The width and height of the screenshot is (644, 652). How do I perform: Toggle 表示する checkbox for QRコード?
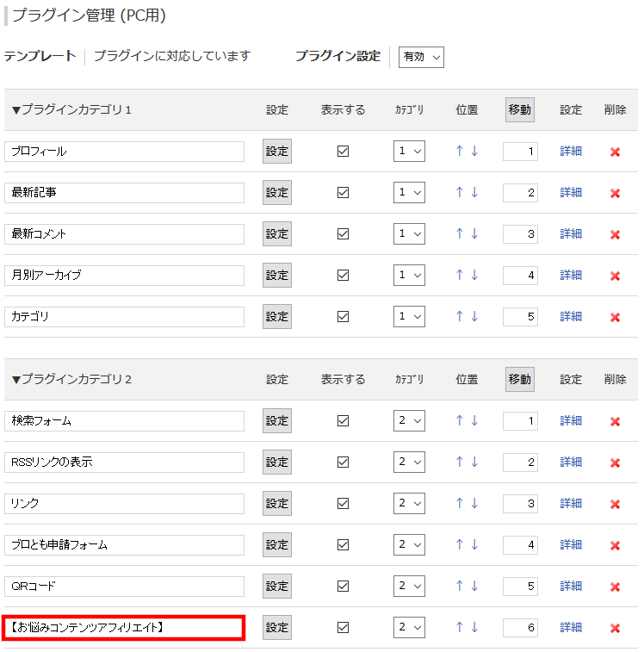(343, 587)
